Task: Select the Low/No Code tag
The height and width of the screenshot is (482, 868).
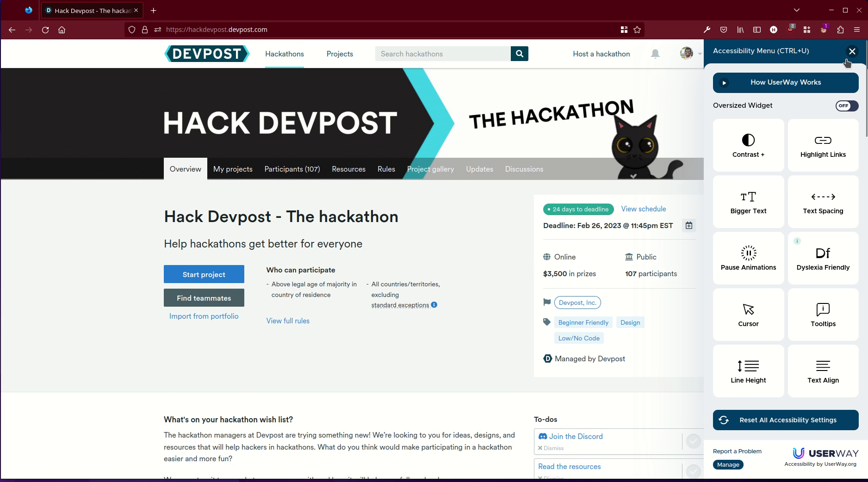Action: (579, 338)
